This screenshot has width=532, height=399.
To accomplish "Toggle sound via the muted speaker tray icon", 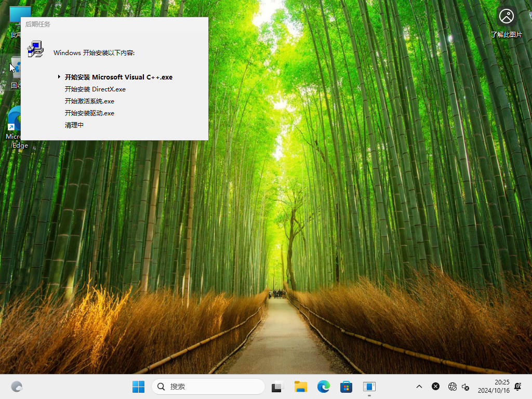I will coord(465,388).
